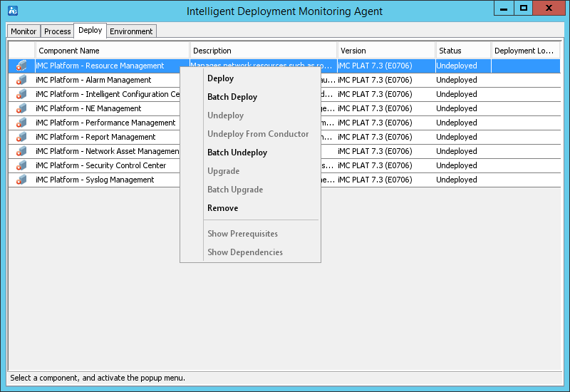Select iMC Platform - Resource Management row name
570x392 pixels.
(100, 66)
